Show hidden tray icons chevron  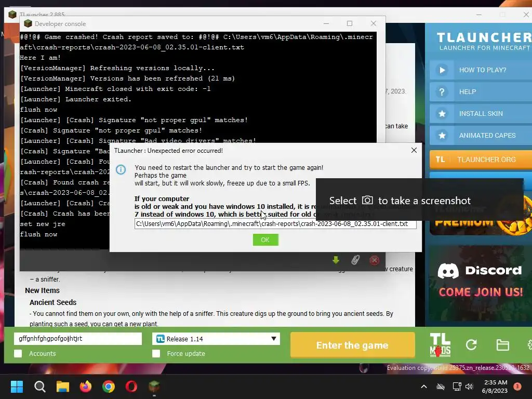pyautogui.click(x=424, y=387)
